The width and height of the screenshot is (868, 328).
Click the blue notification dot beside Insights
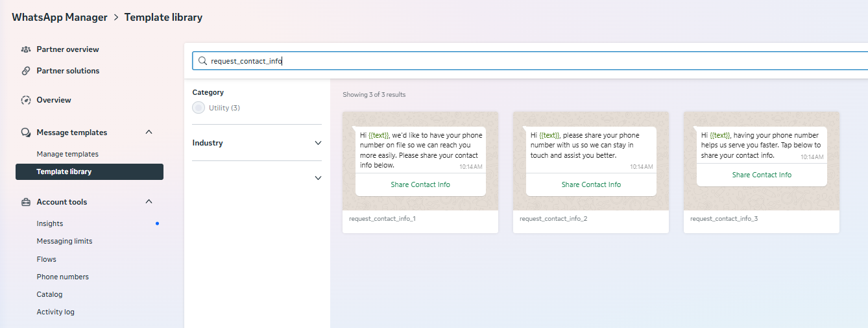(157, 223)
